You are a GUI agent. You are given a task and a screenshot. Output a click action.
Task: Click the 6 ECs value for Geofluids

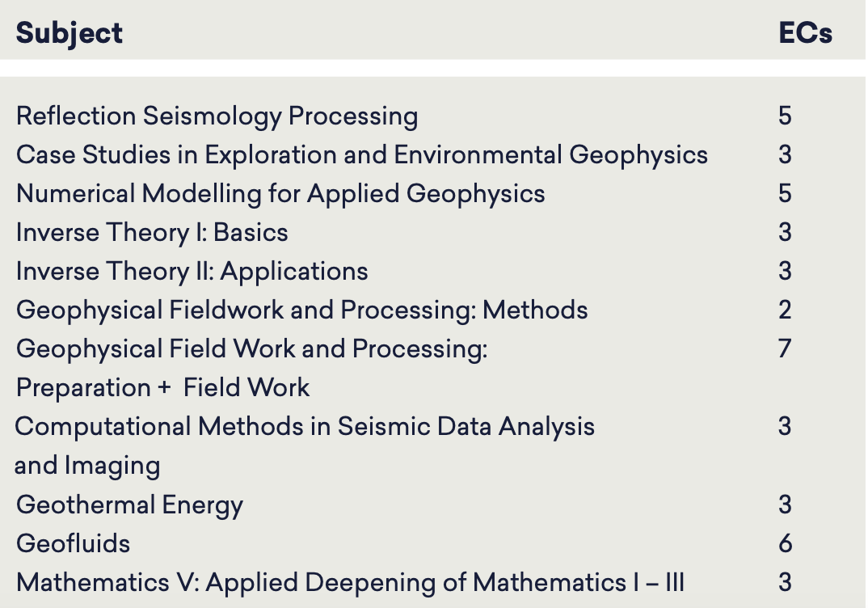click(785, 544)
